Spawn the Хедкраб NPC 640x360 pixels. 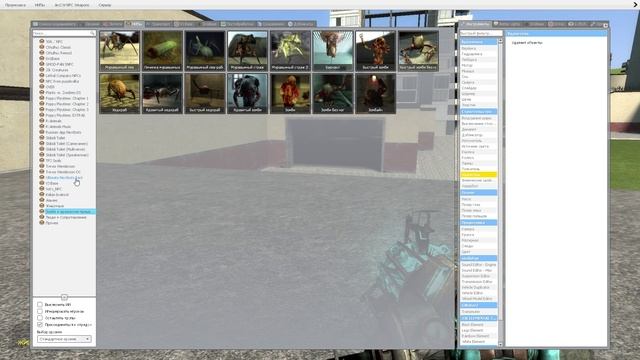tap(120, 93)
